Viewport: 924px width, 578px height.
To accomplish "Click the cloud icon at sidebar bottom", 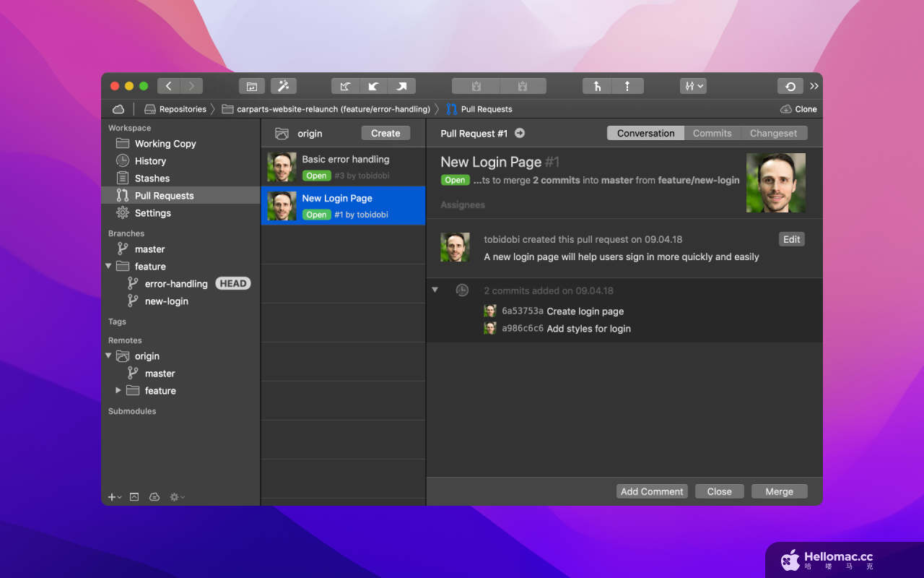I will (154, 497).
